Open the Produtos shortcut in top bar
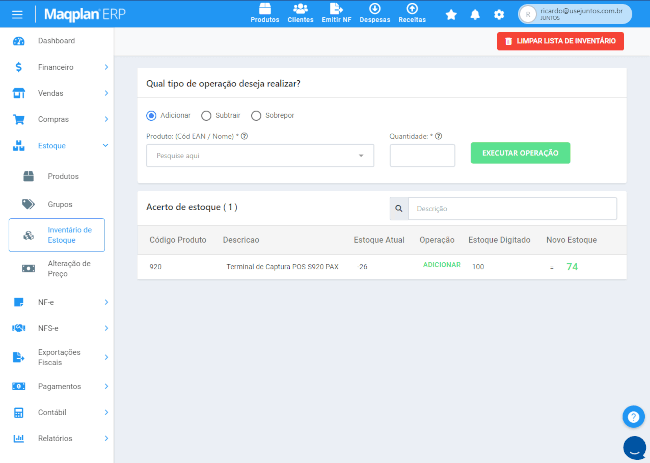Viewport: 650px width, 463px height. click(x=264, y=13)
